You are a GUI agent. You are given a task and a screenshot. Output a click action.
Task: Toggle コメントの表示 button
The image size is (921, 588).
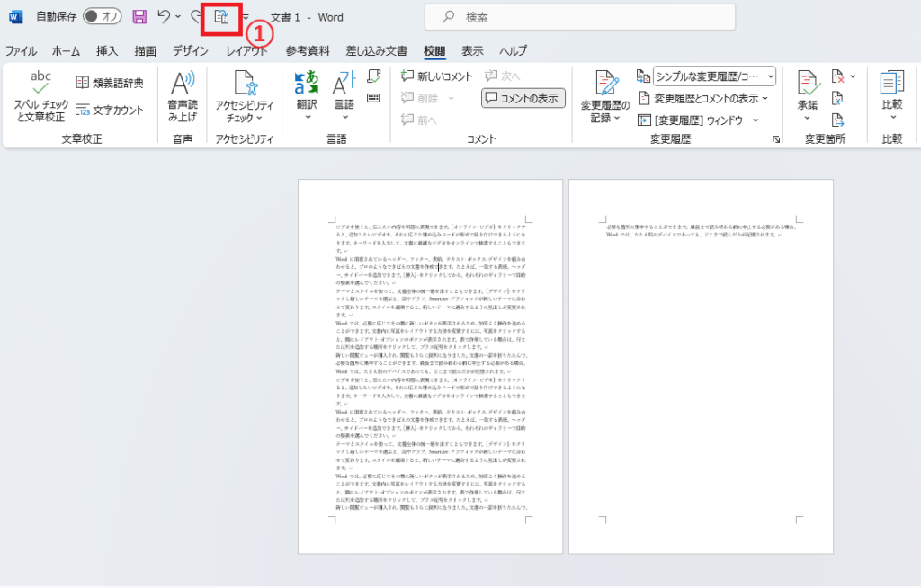pos(523,98)
